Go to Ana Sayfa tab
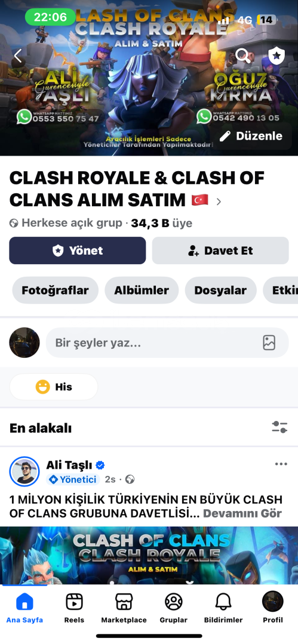Screen dimensions: 298x644 [24, 608]
